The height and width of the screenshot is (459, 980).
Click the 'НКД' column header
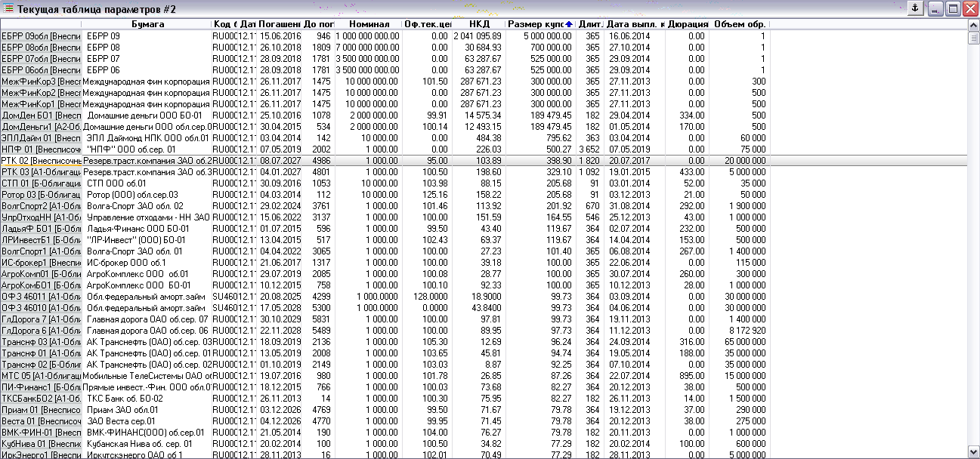pyautogui.click(x=479, y=25)
